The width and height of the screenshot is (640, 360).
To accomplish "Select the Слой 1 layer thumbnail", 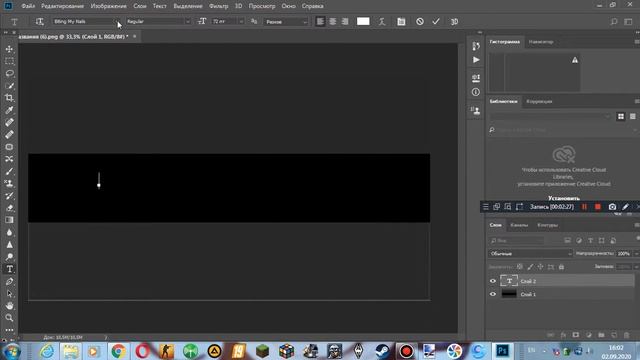I will 509,294.
